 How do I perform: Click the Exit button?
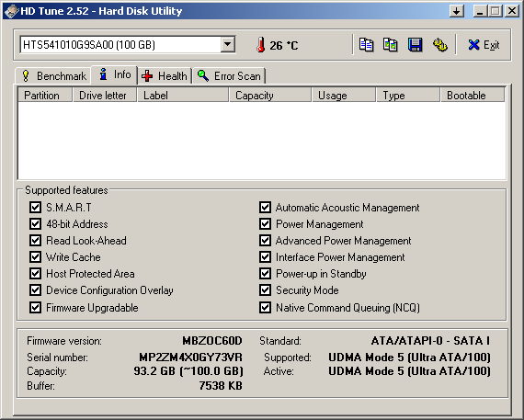[484, 45]
